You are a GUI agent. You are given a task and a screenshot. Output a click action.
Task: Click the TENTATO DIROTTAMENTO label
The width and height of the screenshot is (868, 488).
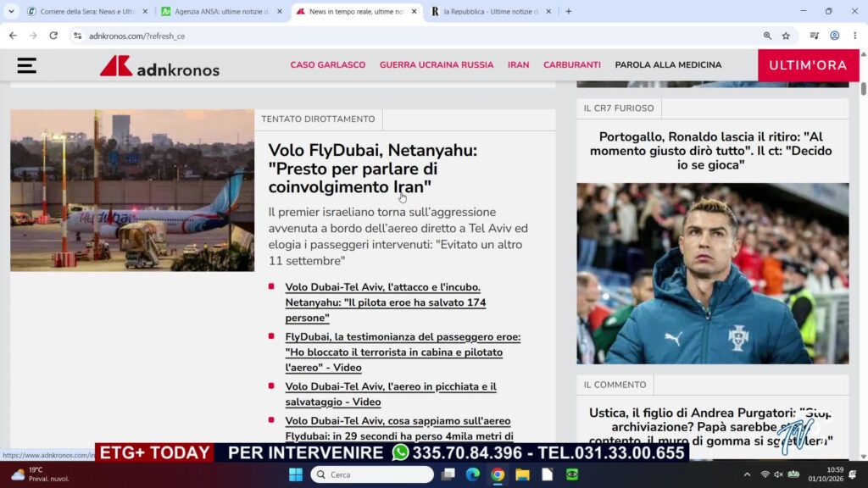[318, 119]
